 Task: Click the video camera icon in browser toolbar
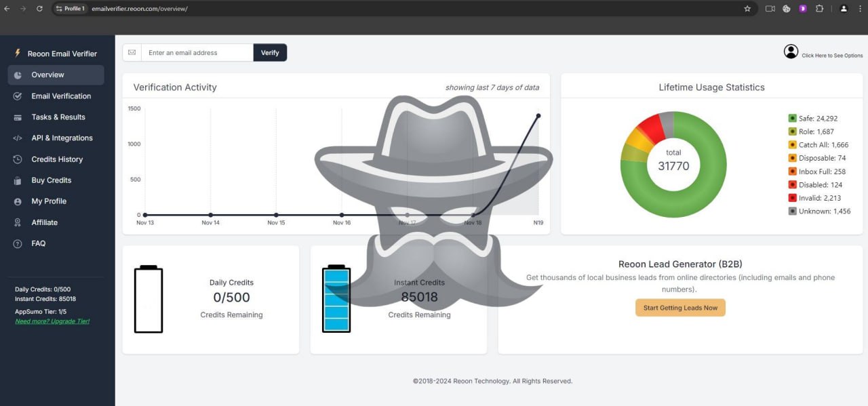[x=770, y=9]
